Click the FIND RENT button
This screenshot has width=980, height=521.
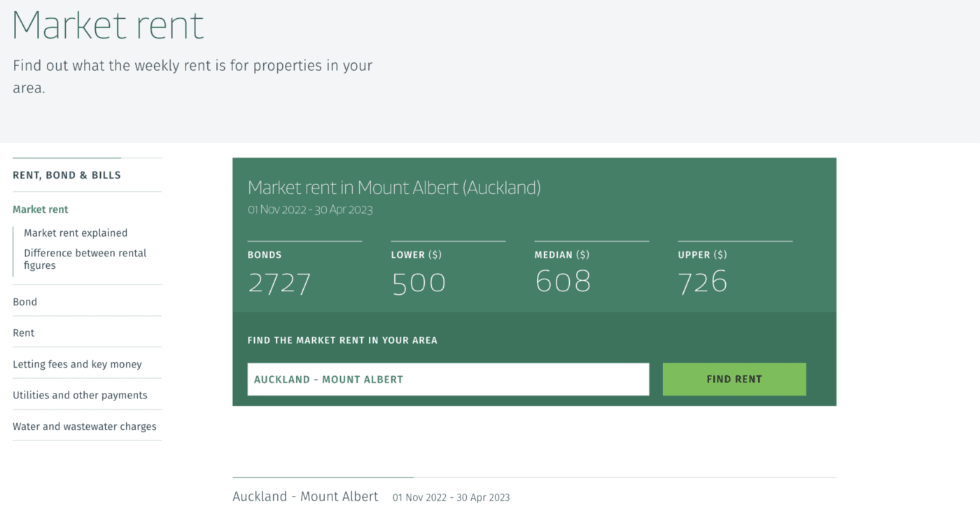click(x=734, y=379)
